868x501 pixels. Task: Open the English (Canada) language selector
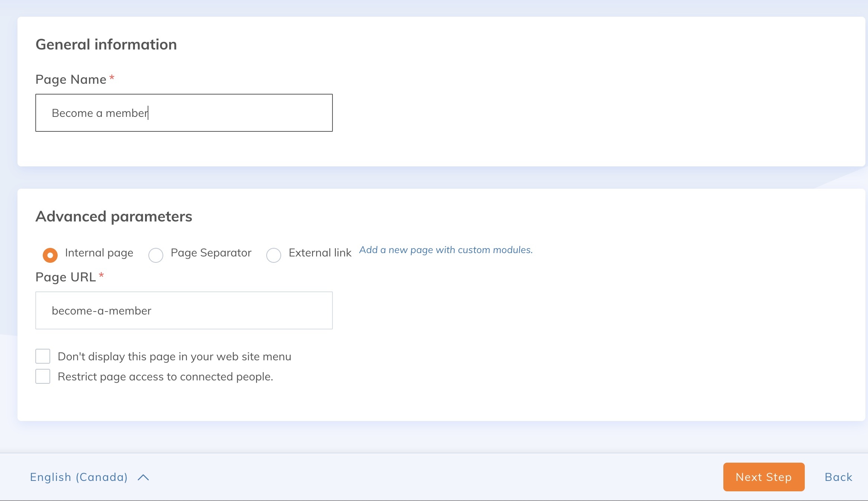click(79, 477)
